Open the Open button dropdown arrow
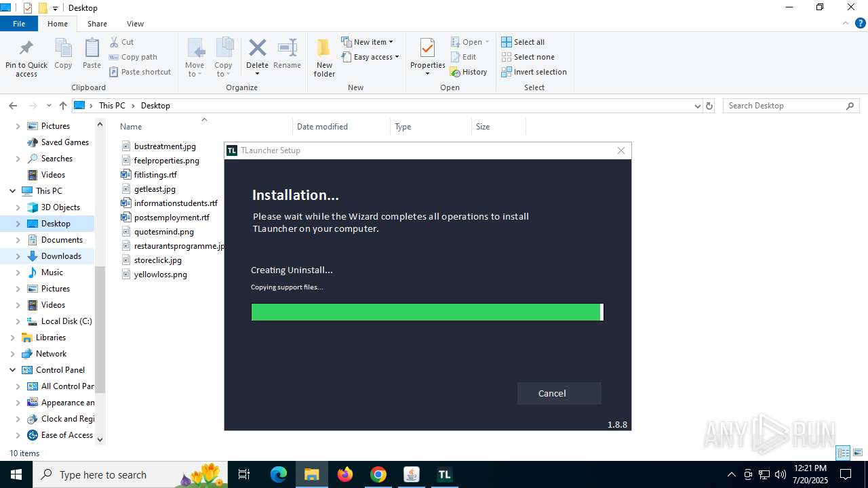The width and height of the screenshot is (868, 488). (x=487, y=42)
